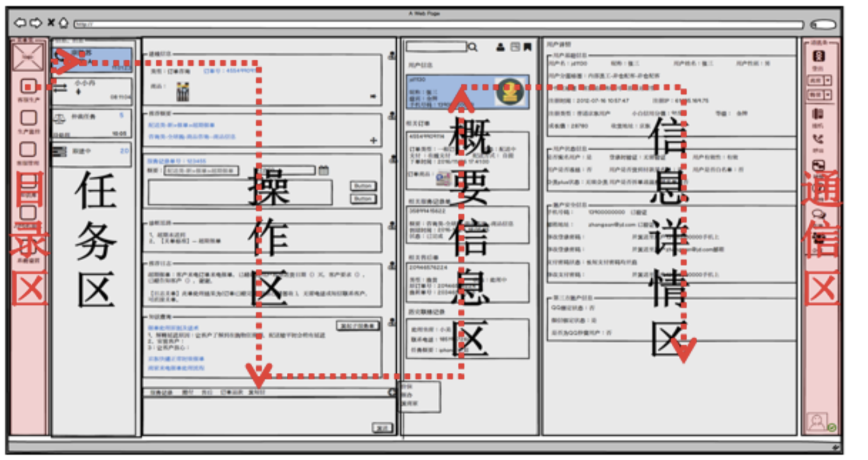Stop loading with the browser X icon
The height and width of the screenshot is (460, 868).
[51, 23]
